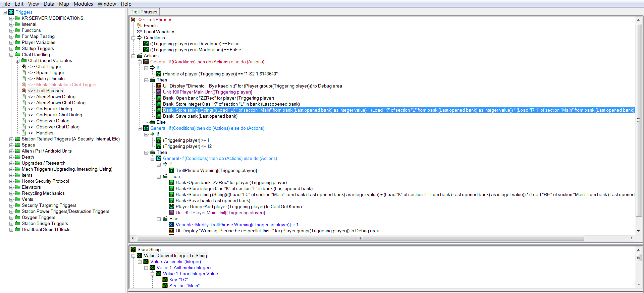Select Observer Dialog trigger
The height and width of the screenshot is (293, 644).
point(49,121)
